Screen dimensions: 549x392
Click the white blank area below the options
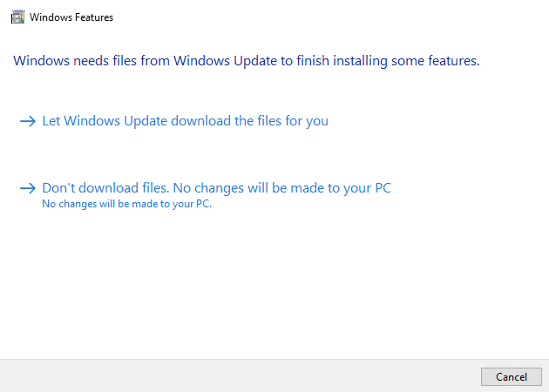274,287
